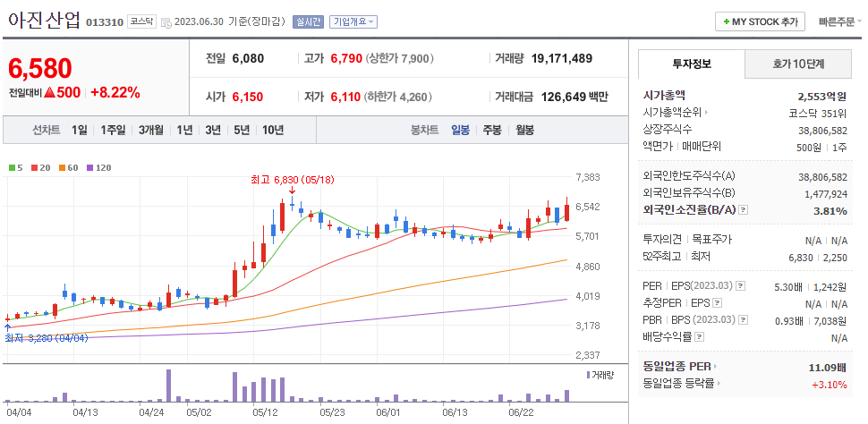The image size is (868, 424).
Task: Click purple 거래량 legend marker
Action: pos(588,376)
